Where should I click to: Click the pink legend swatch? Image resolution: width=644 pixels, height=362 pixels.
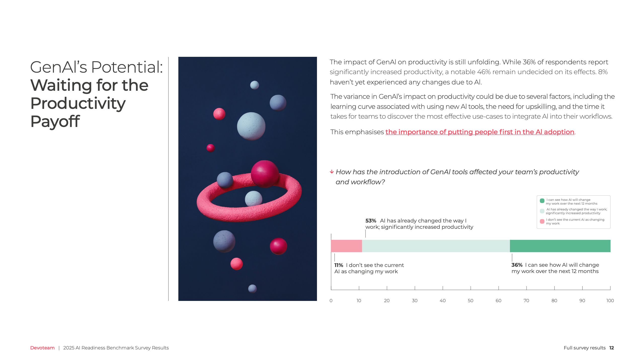click(542, 221)
